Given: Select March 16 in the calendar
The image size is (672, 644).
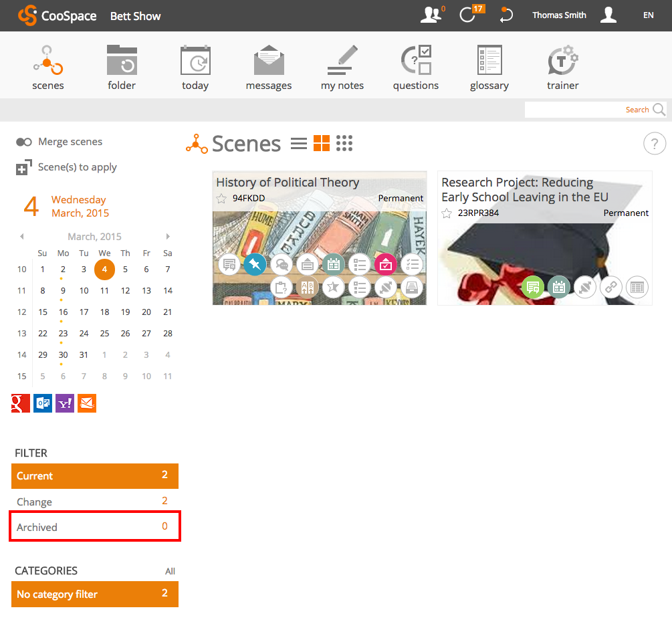Looking at the screenshot, I should (x=63, y=312).
